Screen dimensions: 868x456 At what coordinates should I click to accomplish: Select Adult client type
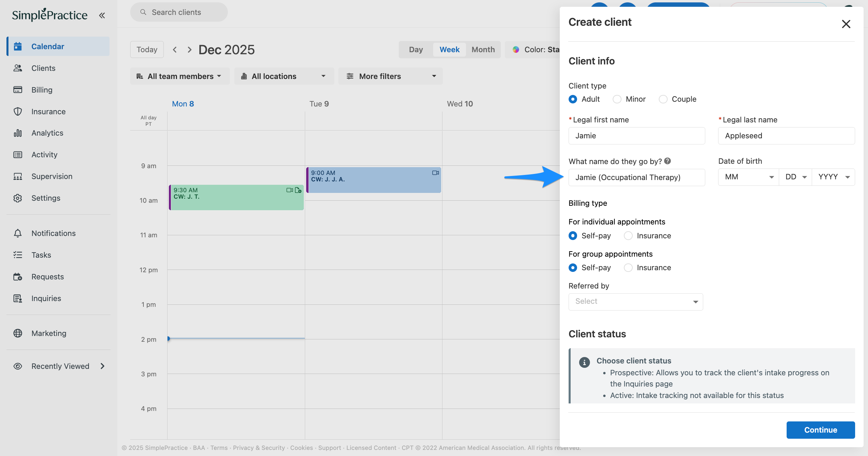pos(573,99)
